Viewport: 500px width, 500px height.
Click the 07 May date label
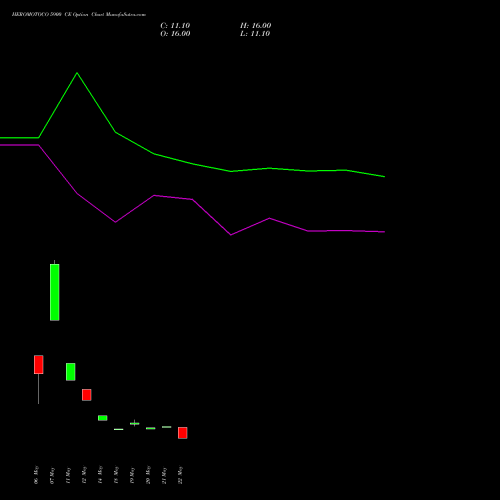52,475
